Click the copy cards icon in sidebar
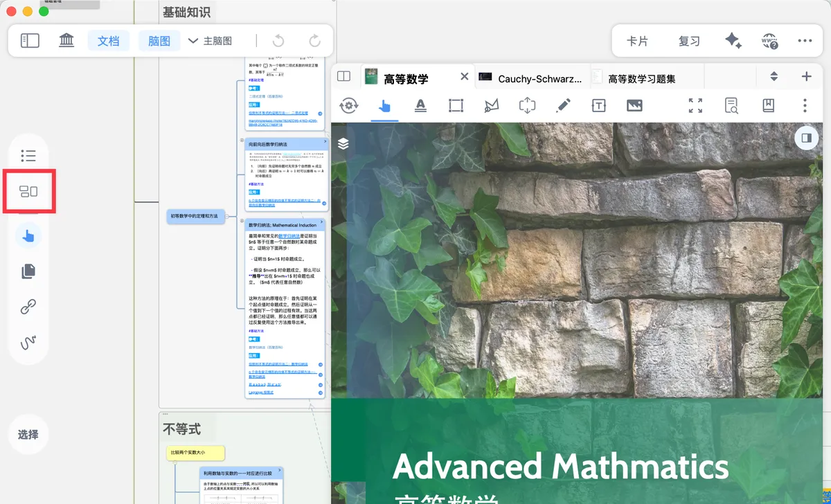The height and width of the screenshot is (504, 831). [28, 271]
